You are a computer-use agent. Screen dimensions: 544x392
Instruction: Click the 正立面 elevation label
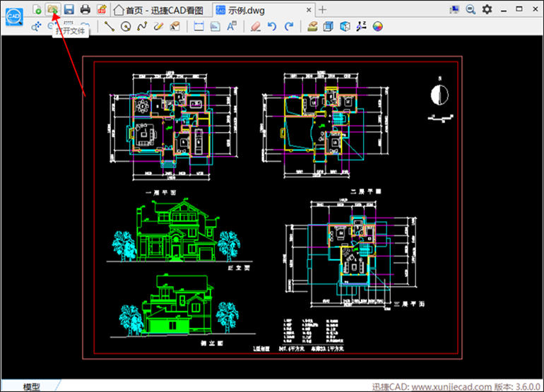(239, 268)
